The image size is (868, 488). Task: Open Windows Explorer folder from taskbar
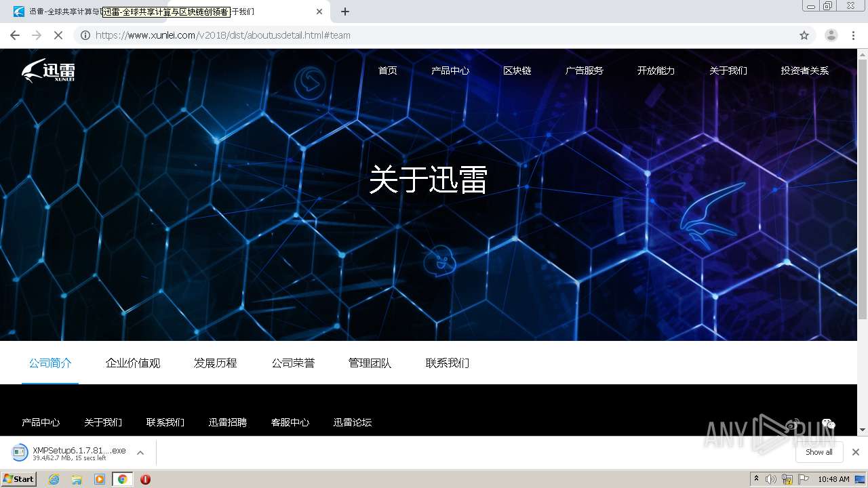(x=77, y=479)
